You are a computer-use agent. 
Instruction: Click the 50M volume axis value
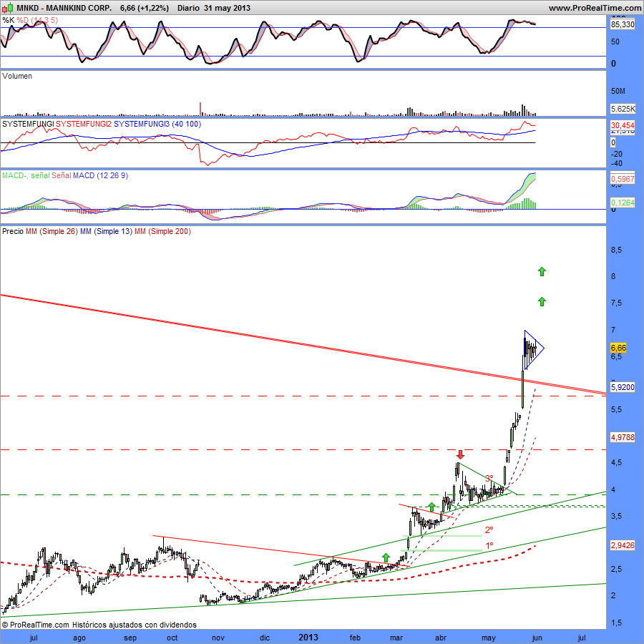(618, 91)
